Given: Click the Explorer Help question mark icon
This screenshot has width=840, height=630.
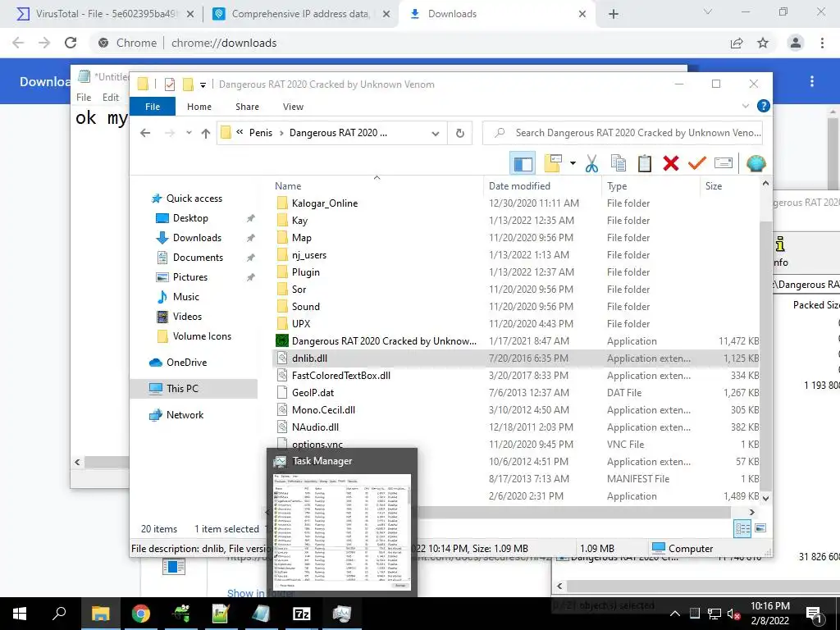Looking at the screenshot, I should tap(764, 106).
